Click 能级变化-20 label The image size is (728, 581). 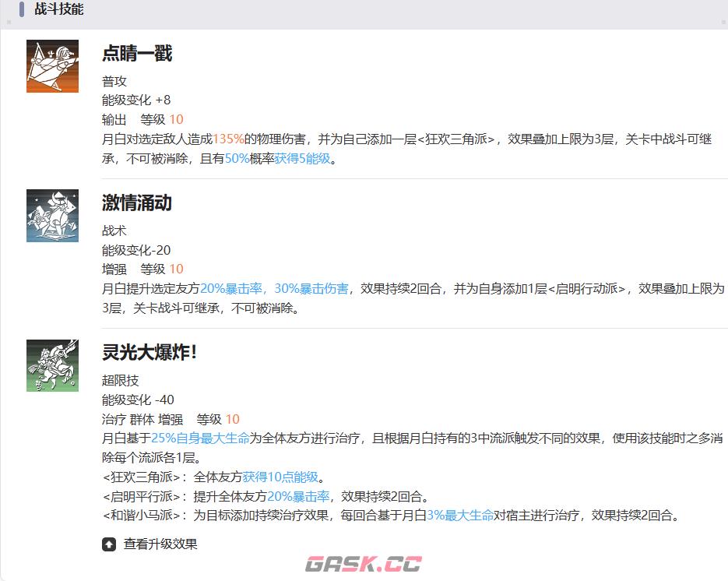click(x=136, y=250)
